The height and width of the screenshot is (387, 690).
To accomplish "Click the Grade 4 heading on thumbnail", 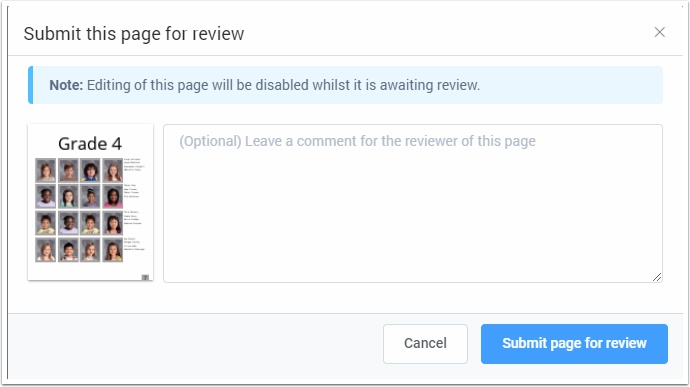I will (90, 144).
